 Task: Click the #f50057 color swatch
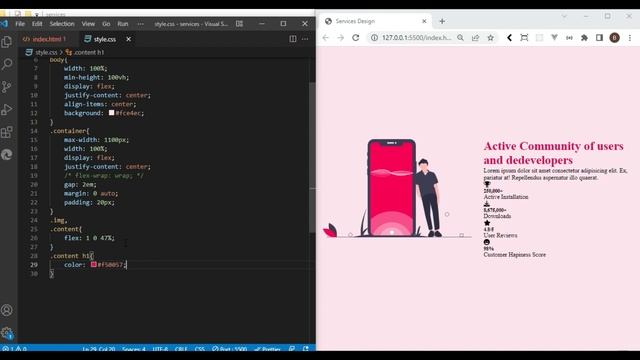[x=93, y=264]
